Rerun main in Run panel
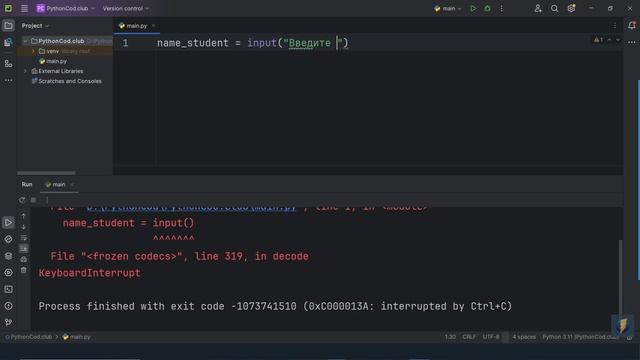 [x=22, y=200]
